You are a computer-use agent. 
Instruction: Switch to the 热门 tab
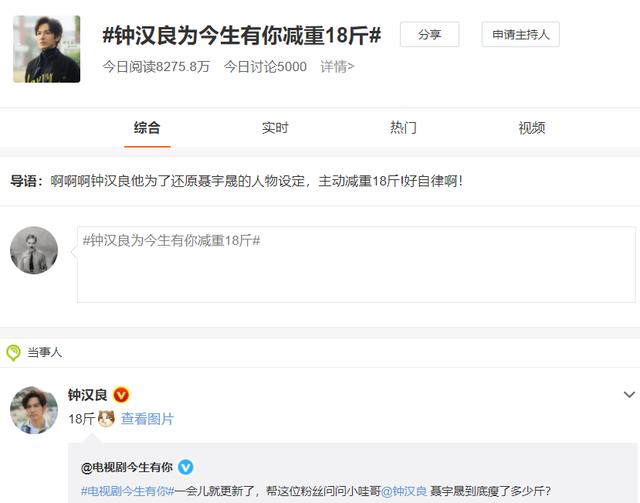[x=403, y=128]
